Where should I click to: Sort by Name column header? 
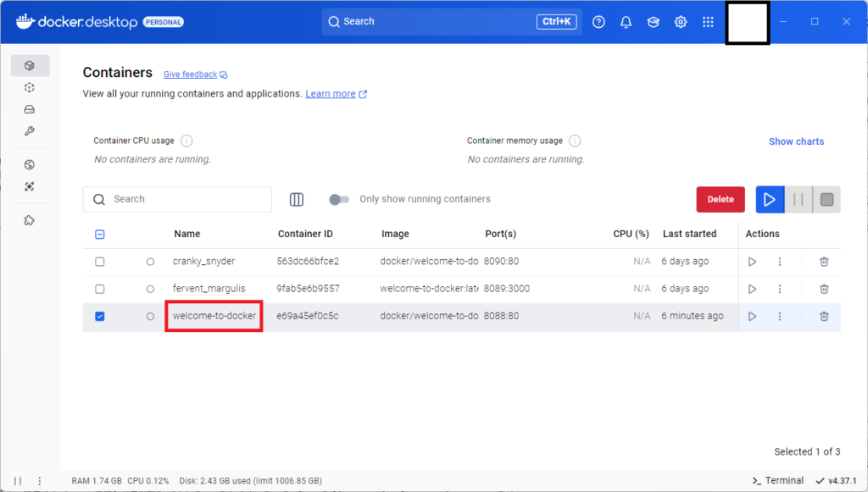(x=187, y=235)
